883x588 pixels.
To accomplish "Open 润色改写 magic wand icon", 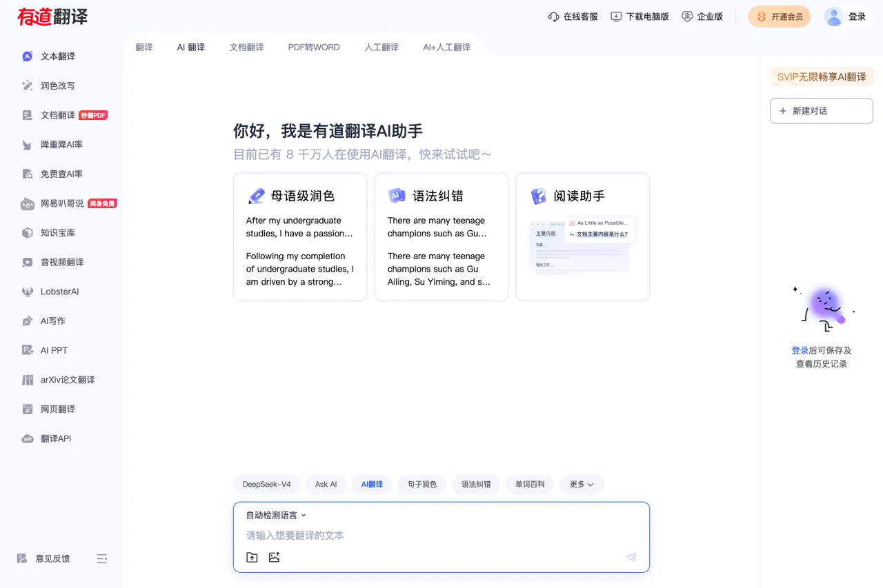I will coord(28,86).
